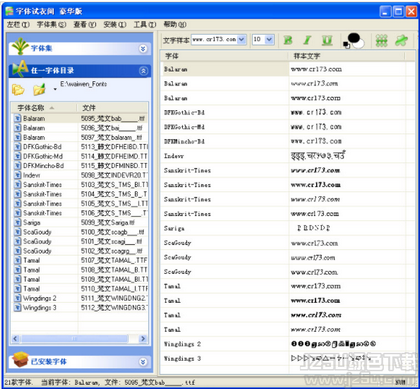
Task: Toggle bold formatting for sample text
Action: [288, 40]
